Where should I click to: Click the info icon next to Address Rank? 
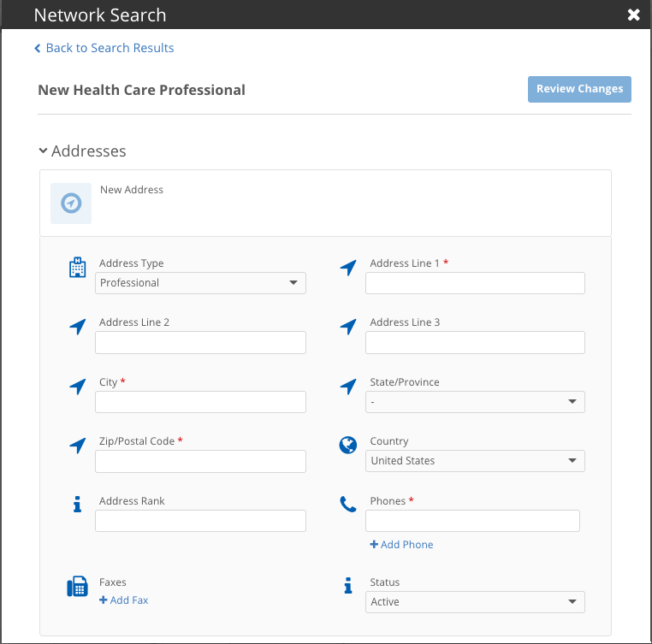pos(78,505)
